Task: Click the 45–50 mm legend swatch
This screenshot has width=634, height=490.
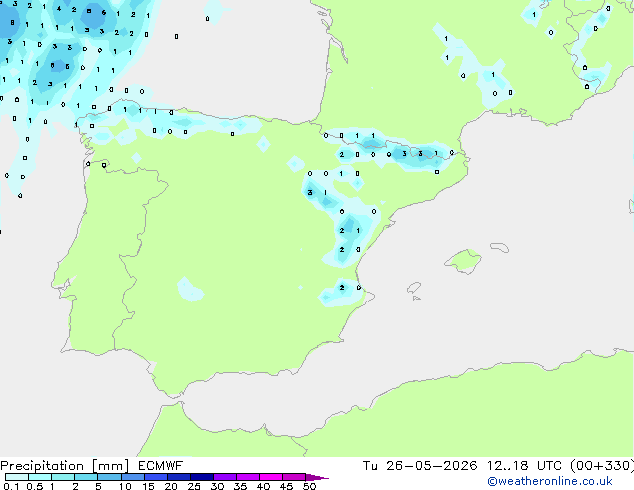Action: [x=294, y=477]
